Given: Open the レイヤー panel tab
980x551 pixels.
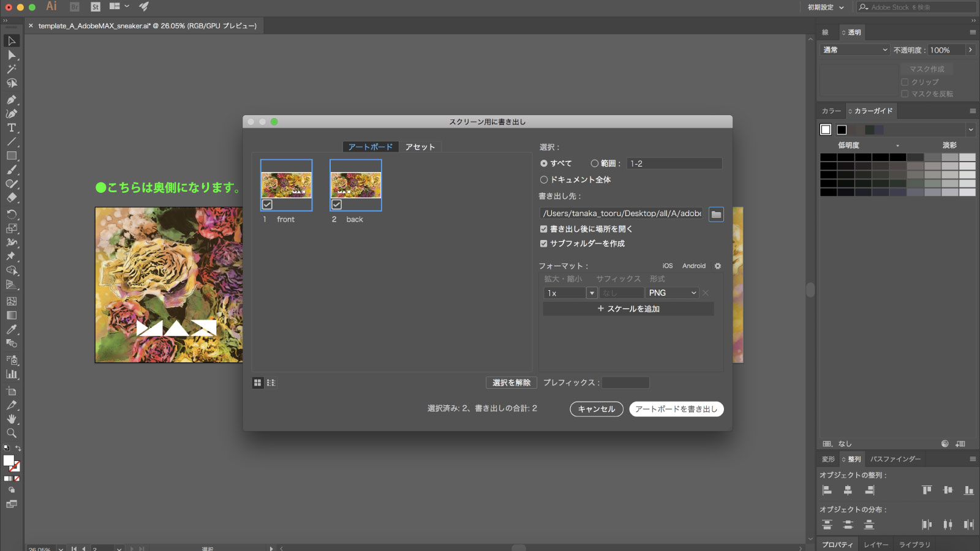Looking at the screenshot, I should point(876,544).
